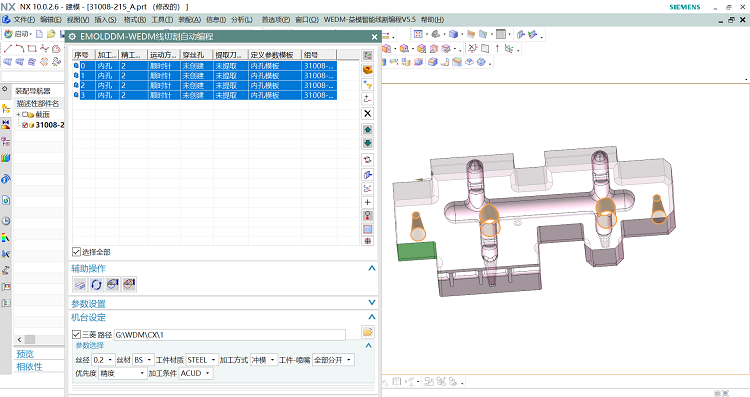Image resolution: width=750 pixels, height=397 pixels.
Task: Click the black X delete icon beside list
Action: (367, 113)
